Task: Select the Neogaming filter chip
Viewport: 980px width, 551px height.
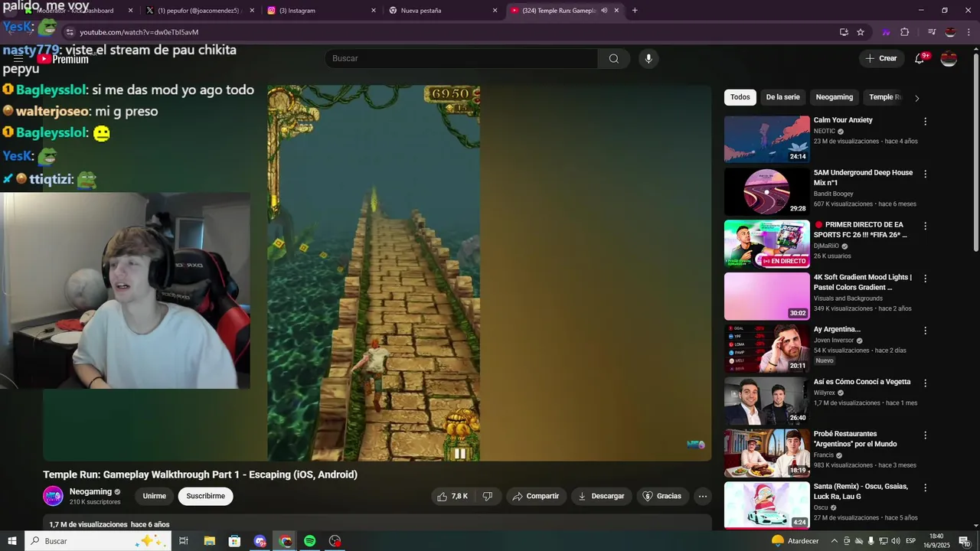Action: pos(835,97)
